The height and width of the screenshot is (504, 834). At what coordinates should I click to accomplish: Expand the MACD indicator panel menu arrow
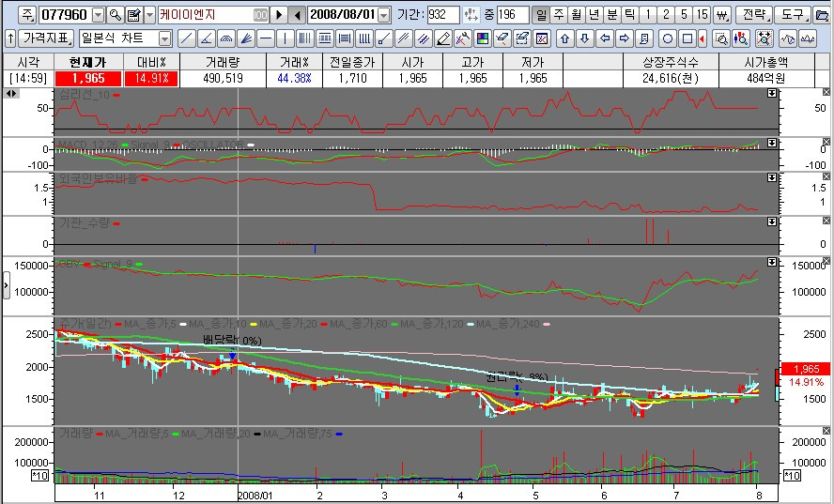772,143
